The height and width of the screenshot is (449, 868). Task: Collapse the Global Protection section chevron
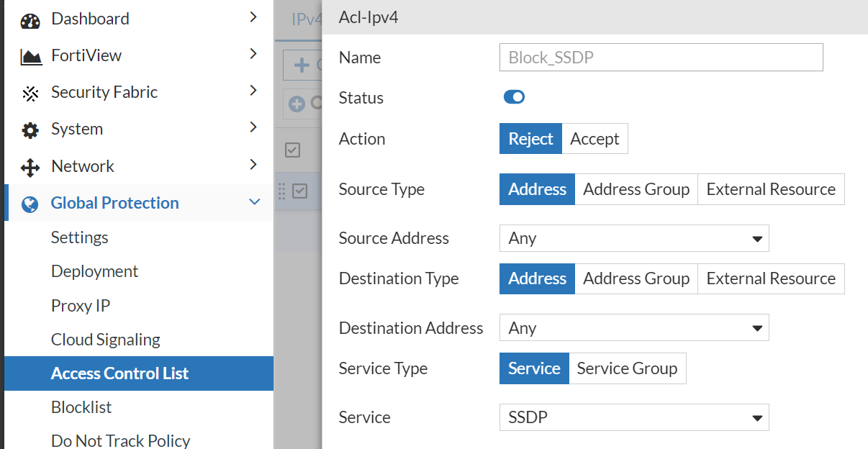coord(254,202)
